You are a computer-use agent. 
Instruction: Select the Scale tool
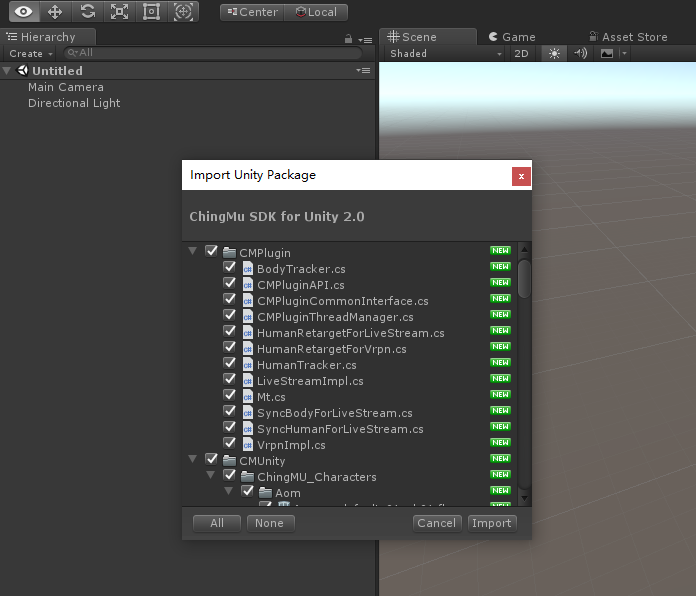pyautogui.click(x=119, y=12)
